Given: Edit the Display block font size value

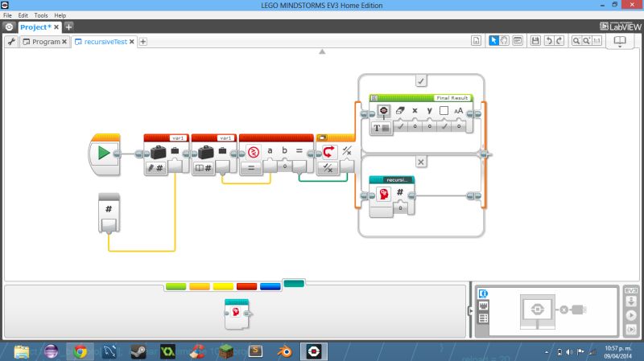Looking at the screenshot, I should [x=459, y=126].
